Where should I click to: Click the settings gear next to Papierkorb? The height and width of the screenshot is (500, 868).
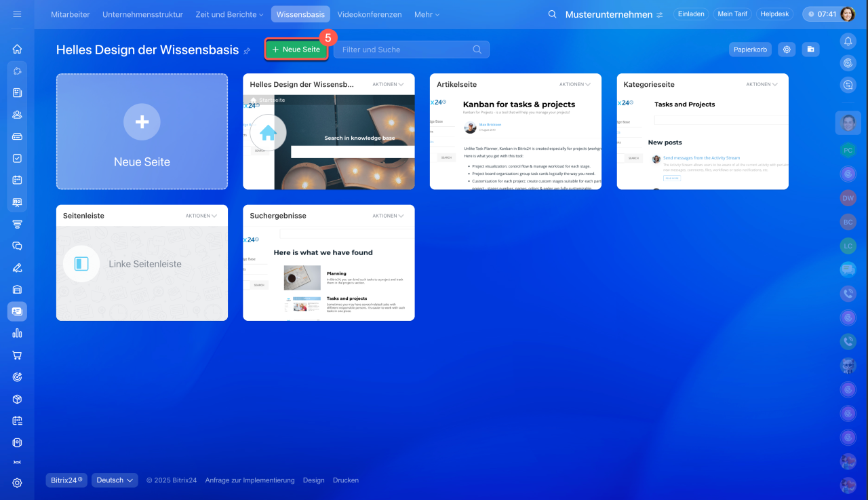point(787,50)
